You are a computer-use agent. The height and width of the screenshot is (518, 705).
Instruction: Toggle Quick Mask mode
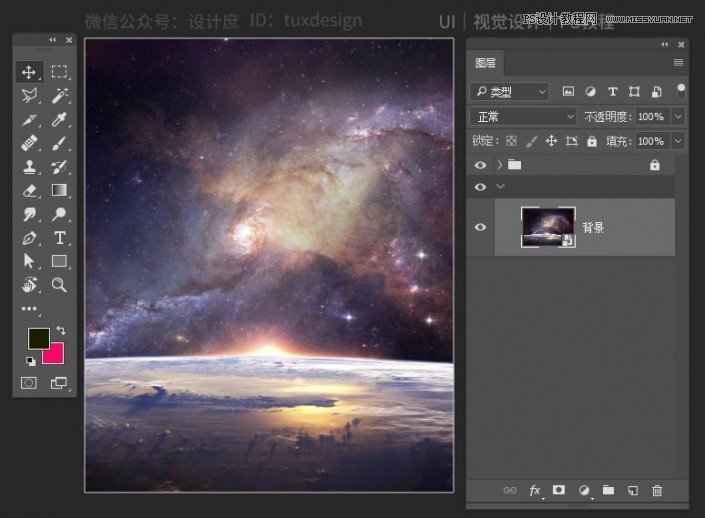coord(29,383)
